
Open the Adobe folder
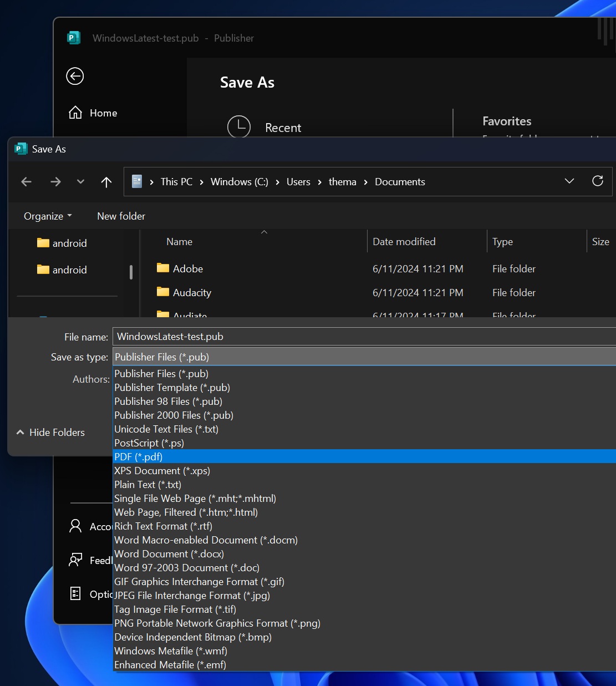(187, 268)
